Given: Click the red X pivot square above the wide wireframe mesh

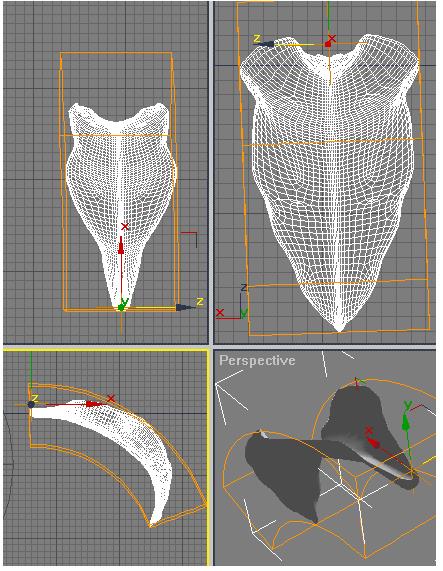Looking at the screenshot, I should (x=328, y=44).
